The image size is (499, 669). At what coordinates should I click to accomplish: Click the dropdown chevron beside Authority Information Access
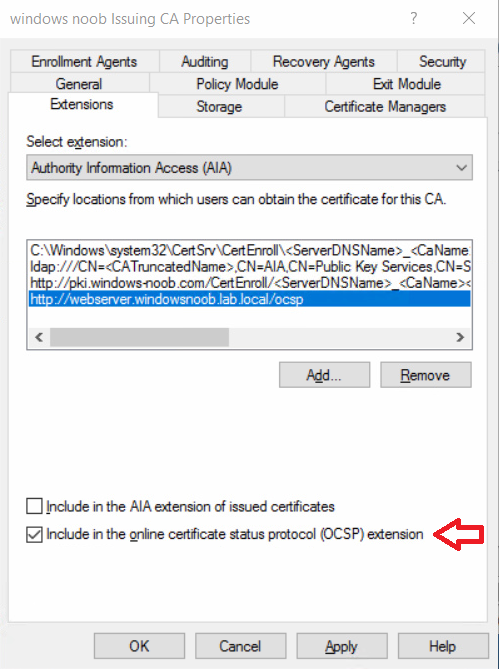tap(461, 168)
